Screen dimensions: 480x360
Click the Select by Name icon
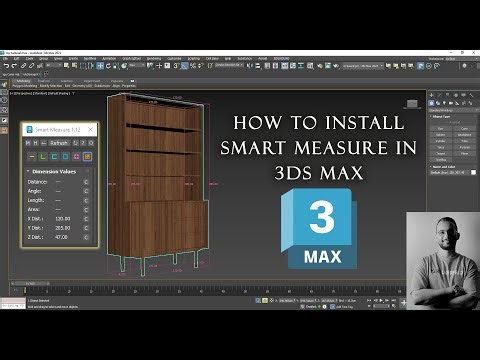[x=74, y=66]
